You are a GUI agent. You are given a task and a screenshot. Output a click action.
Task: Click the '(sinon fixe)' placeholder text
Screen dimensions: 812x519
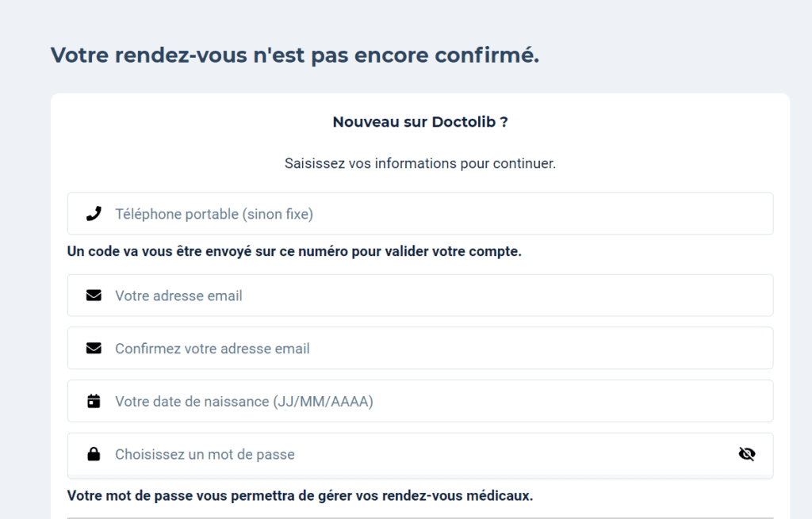coord(278,214)
